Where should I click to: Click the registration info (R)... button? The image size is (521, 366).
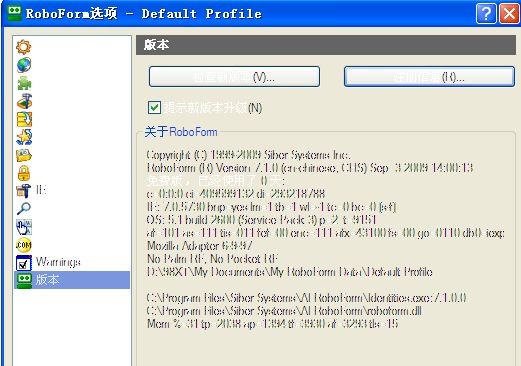[x=429, y=77]
